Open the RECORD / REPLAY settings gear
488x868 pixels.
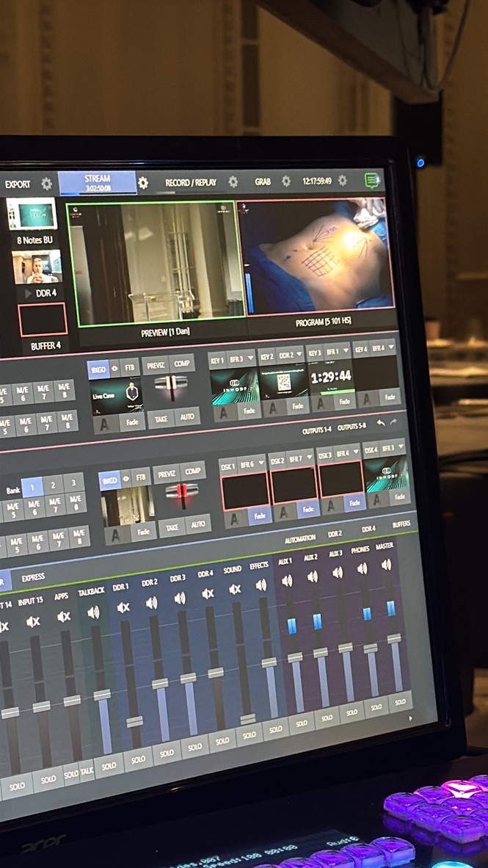[233, 182]
